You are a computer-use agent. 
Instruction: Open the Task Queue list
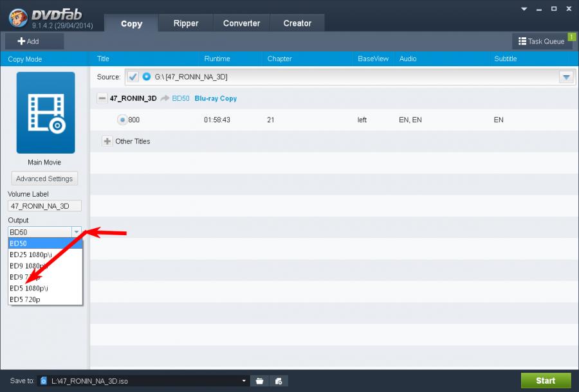pos(541,41)
